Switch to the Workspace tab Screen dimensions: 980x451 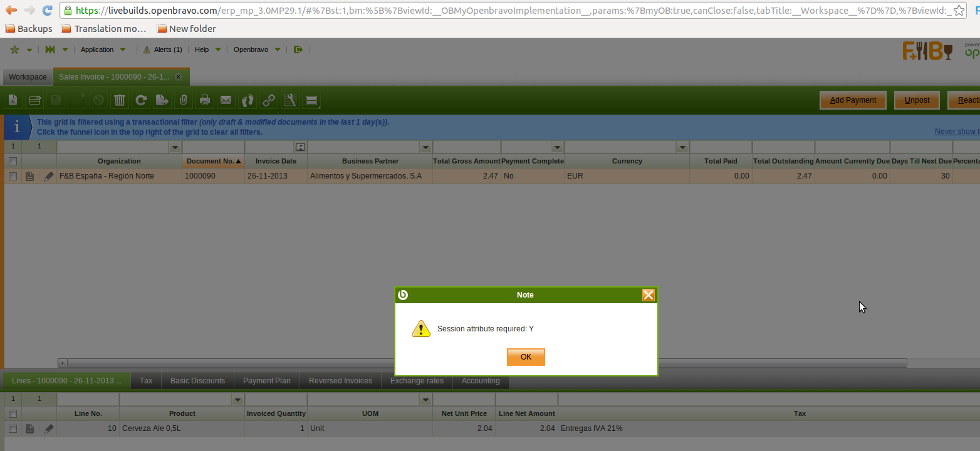pos(28,77)
